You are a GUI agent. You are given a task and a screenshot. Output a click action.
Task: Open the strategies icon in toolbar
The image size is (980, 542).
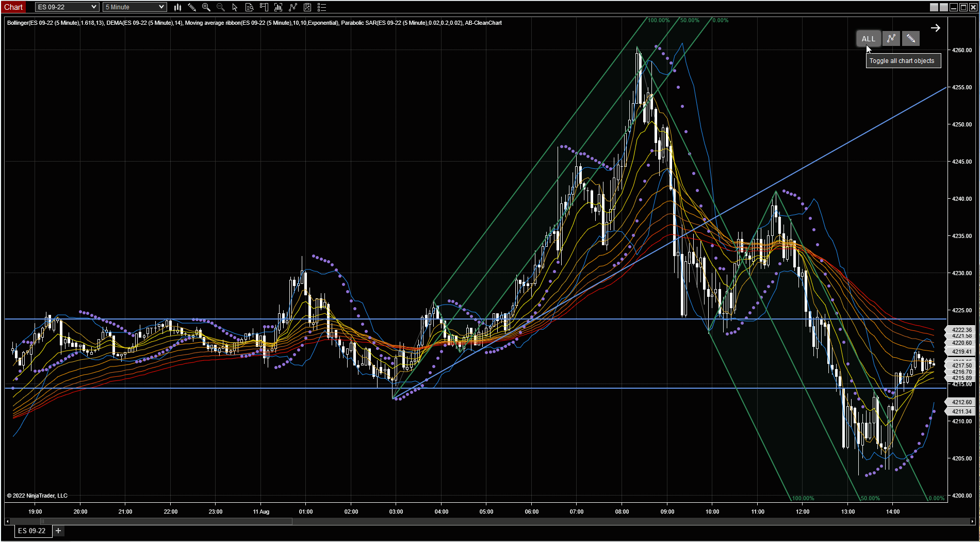(293, 7)
